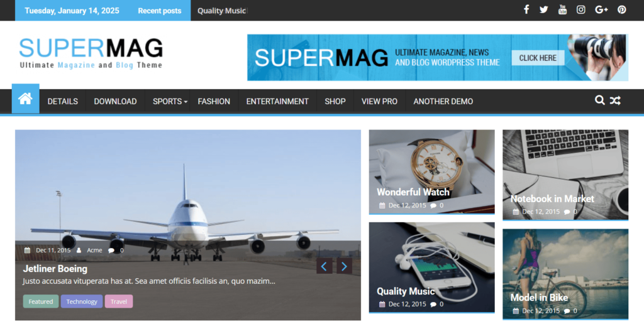This screenshot has width=644, height=331.
Task: Expand the Sports menu dropdown
Action: [x=170, y=101]
